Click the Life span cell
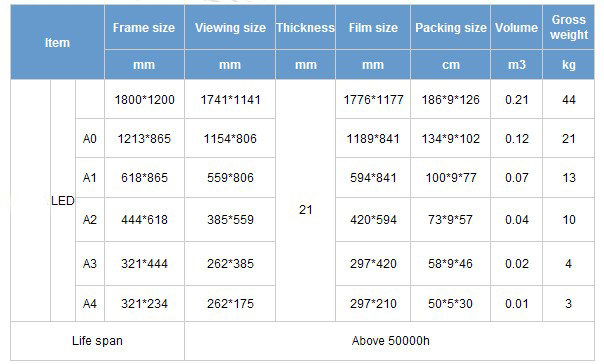The image size is (604, 364). point(97,341)
